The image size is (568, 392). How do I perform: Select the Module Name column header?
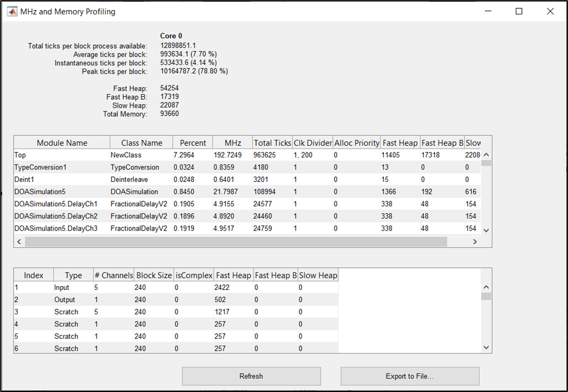tap(62, 142)
